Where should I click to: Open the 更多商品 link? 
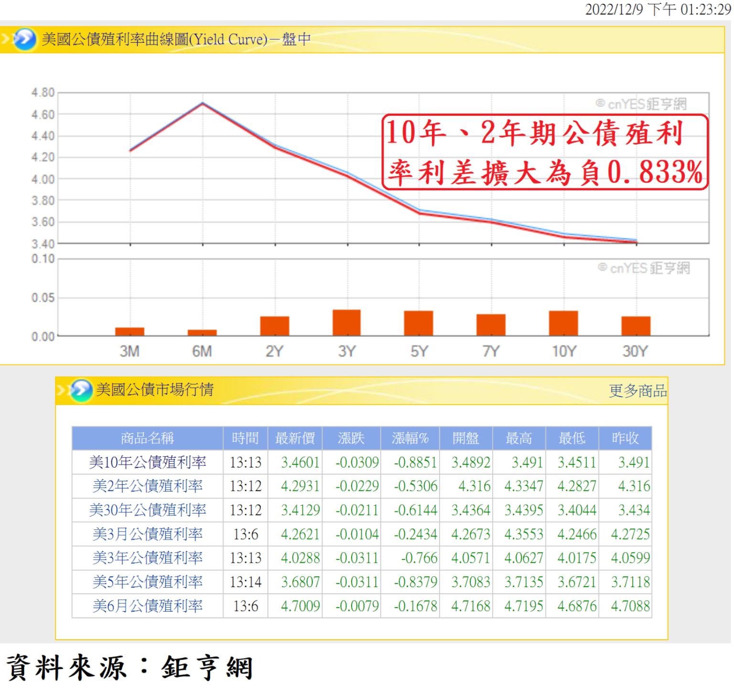click(637, 391)
